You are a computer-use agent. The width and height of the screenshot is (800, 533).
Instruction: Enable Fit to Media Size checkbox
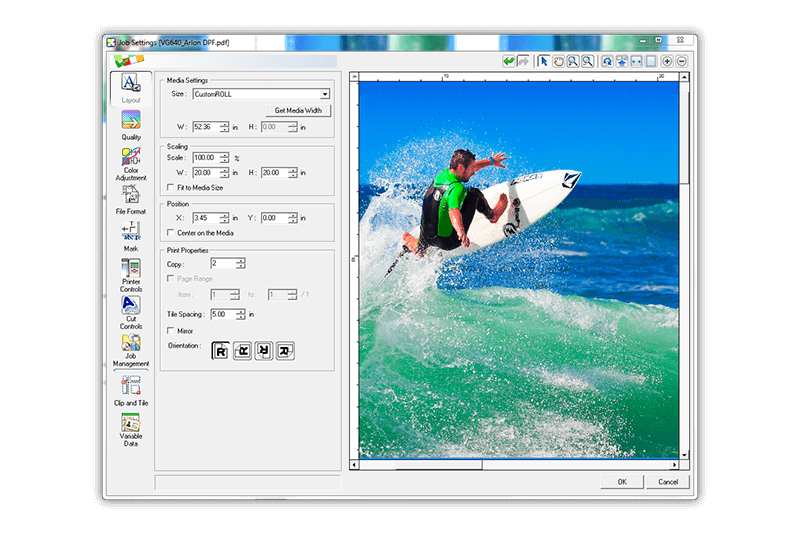tap(169, 187)
